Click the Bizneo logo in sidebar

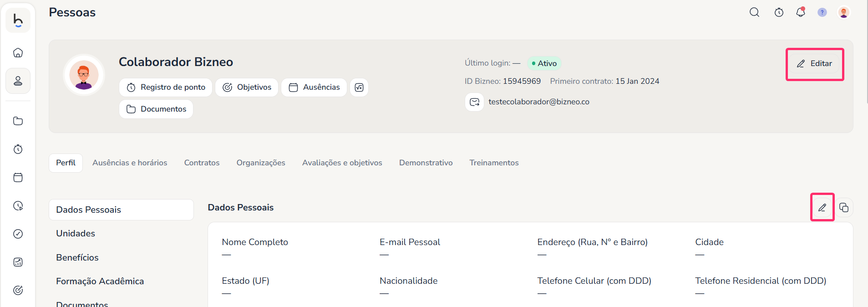click(x=18, y=20)
